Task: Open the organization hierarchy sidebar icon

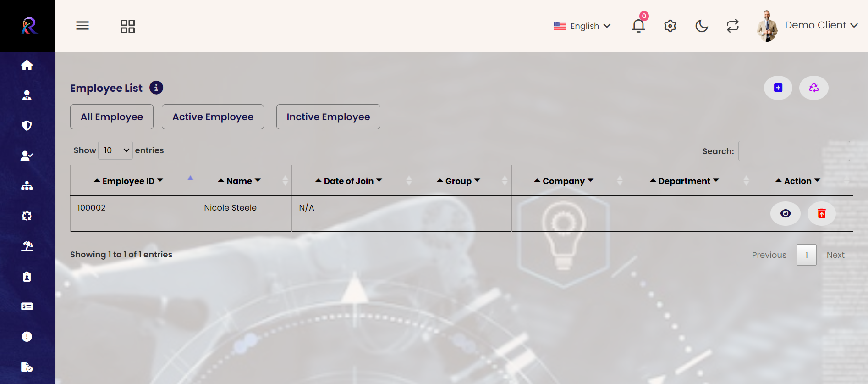Action: (x=27, y=186)
